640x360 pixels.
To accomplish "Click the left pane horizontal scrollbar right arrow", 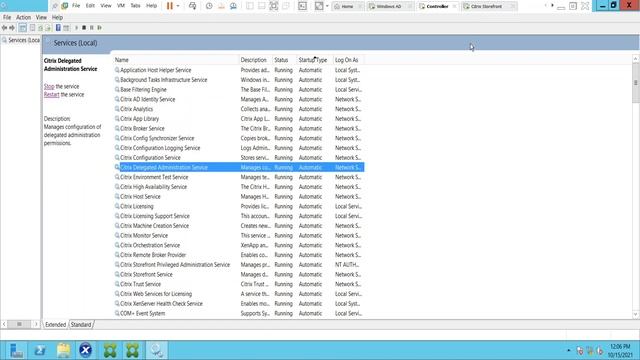I will pos(36,324).
